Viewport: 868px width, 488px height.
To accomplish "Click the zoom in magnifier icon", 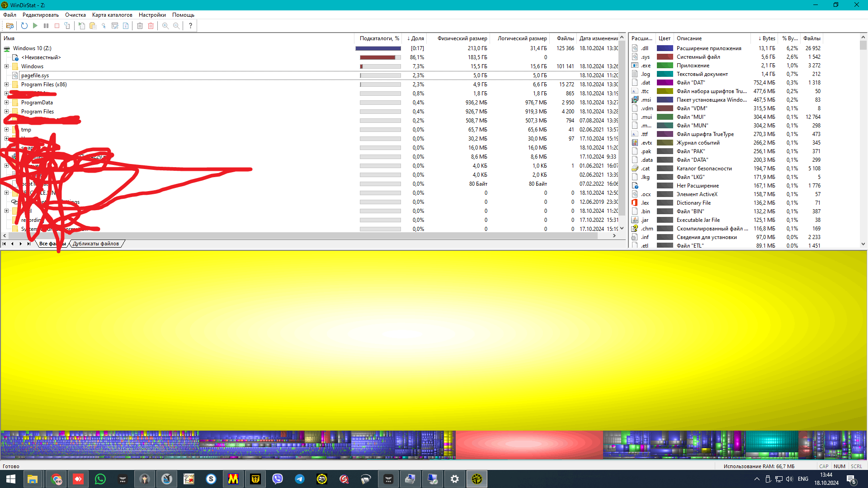I will pos(165,26).
